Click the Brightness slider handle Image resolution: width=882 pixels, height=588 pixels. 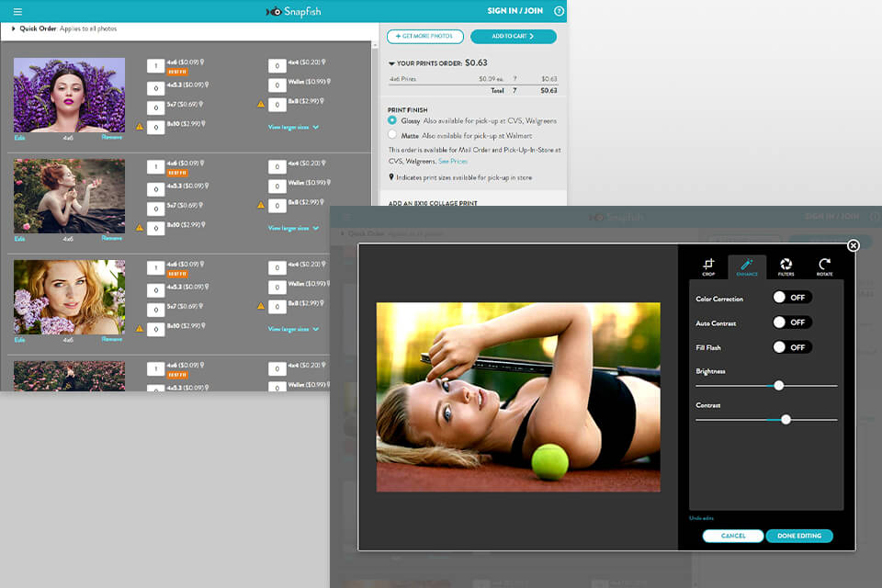(x=778, y=386)
